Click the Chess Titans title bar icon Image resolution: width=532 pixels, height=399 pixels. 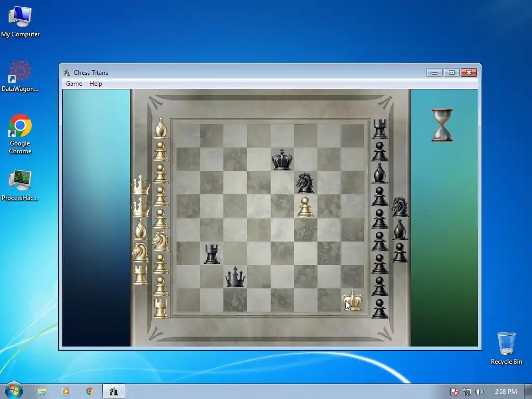67,73
